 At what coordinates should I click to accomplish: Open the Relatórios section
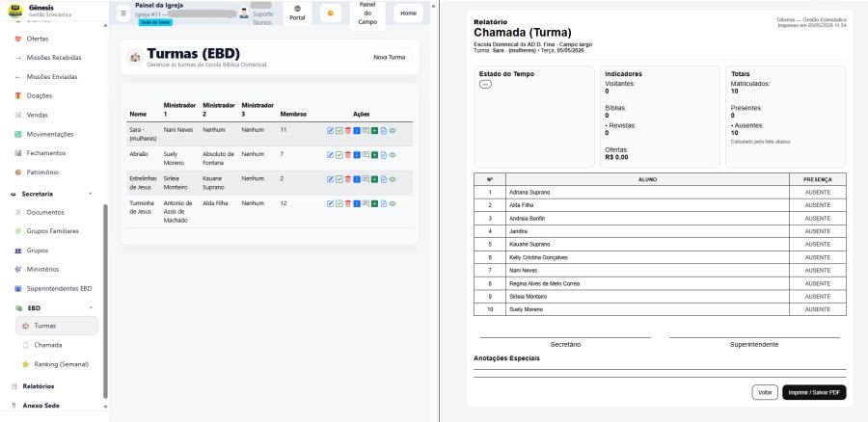pyautogui.click(x=39, y=386)
